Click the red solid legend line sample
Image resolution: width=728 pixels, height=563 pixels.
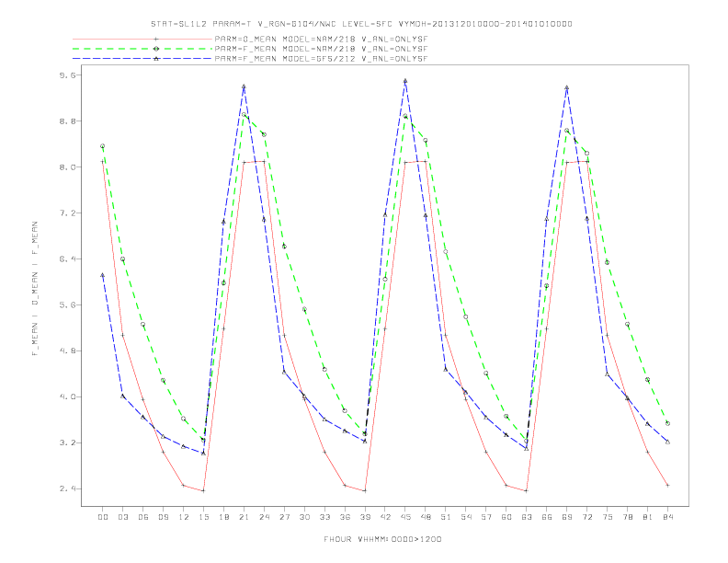142,39
